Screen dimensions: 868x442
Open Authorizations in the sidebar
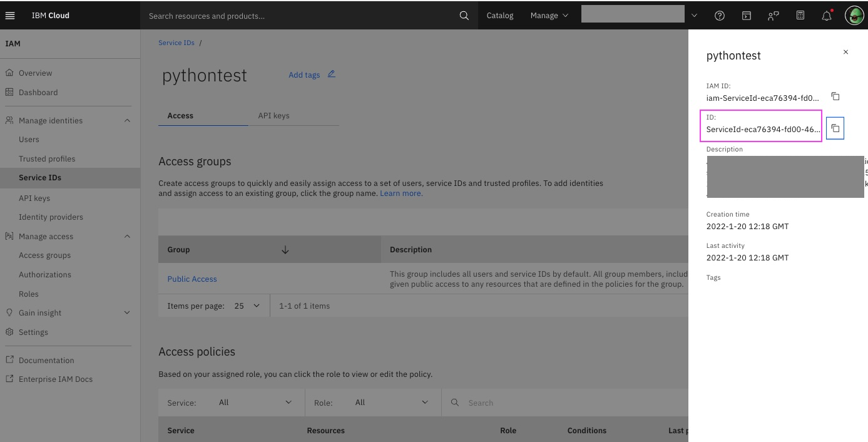45,274
